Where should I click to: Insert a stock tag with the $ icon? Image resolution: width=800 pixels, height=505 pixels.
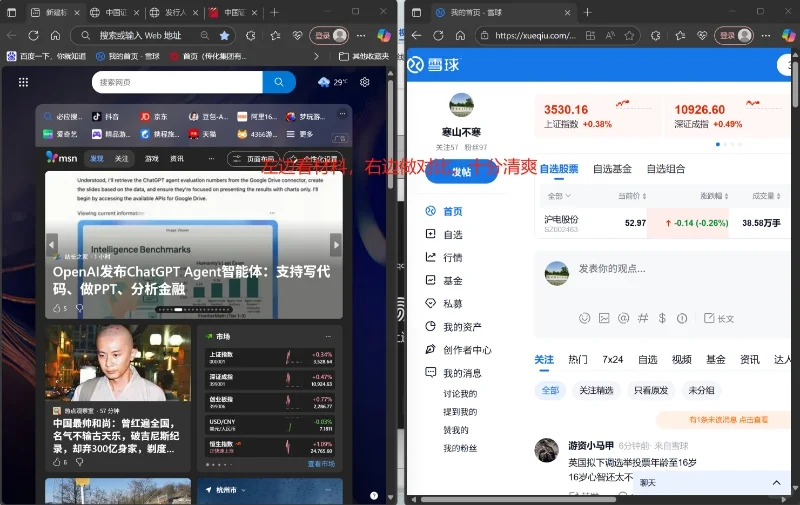point(662,318)
